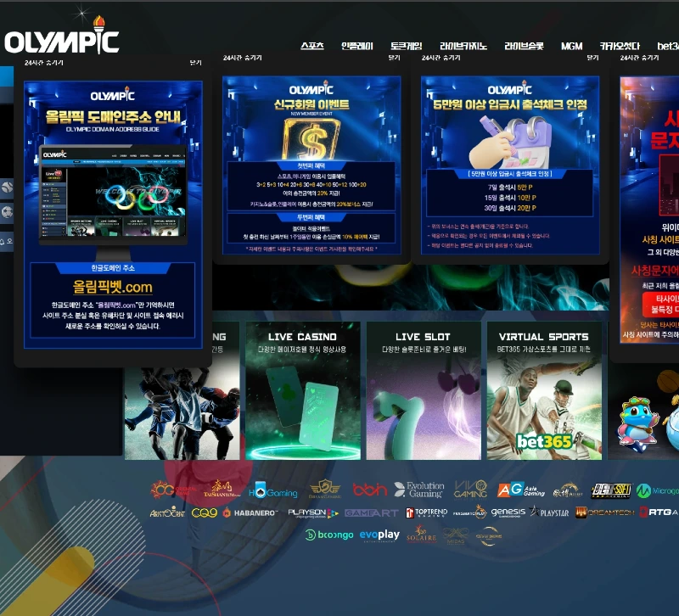Hide the 출석체크 popup for 24 hours
Viewport: 679px width, 616px height.
[441, 58]
